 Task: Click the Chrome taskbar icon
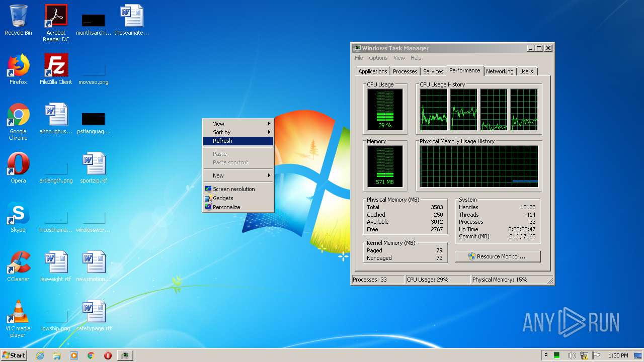(91, 355)
